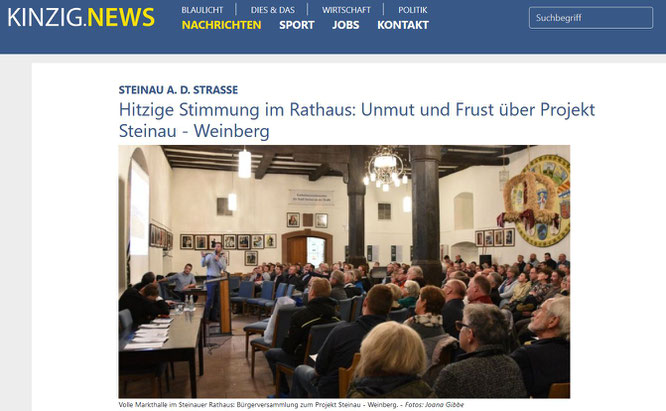Image resolution: width=666 pixels, height=411 pixels.
Task: Click the Steinau a. d. Strasse location label
Action: click(x=178, y=90)
